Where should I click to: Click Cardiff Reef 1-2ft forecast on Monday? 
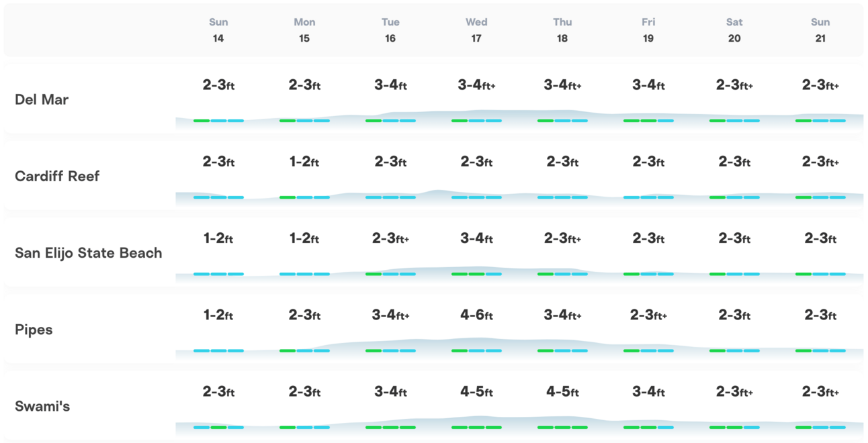pyautogui.click(x=304, y=162)
